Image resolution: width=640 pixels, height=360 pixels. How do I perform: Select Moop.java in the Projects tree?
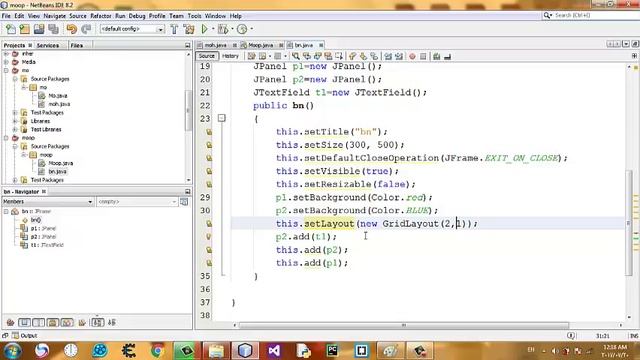click(60, 163)
